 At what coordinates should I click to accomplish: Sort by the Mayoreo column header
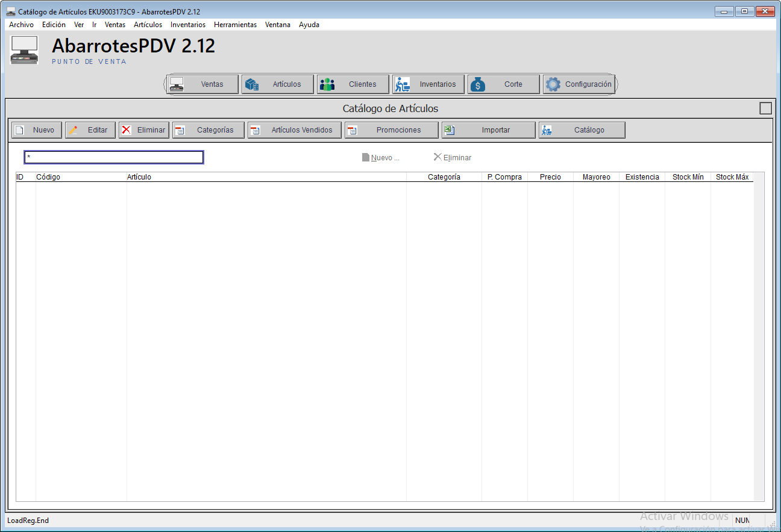597,177
